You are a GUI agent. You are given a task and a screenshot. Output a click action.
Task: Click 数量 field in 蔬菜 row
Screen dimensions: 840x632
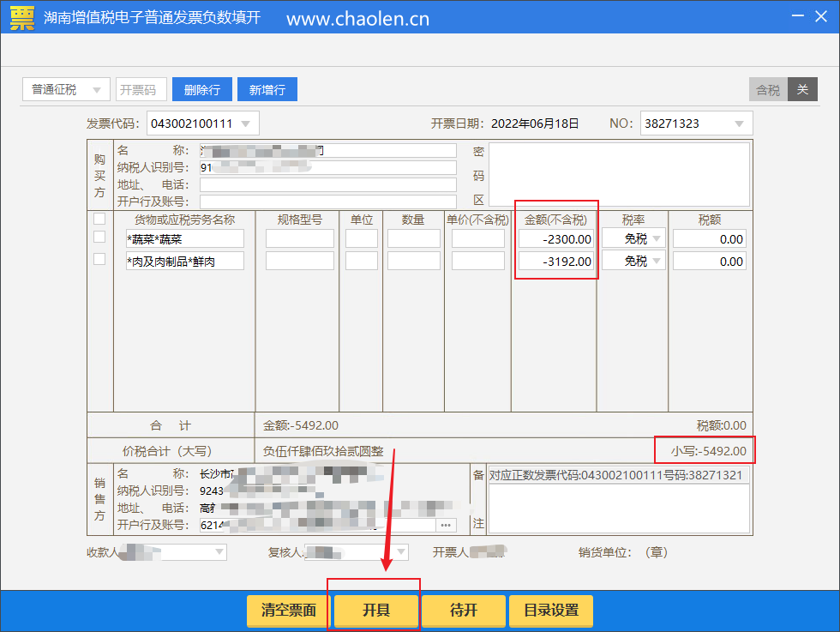pos(413,239)
